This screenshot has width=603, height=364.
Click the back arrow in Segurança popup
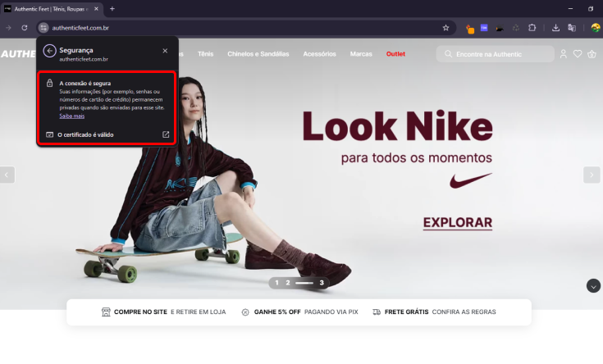(x=49, y=51)
